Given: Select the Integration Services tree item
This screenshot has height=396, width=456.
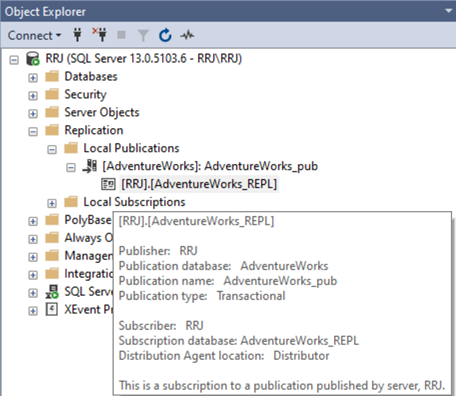Looking at the screenshot, I should point(89,274).
